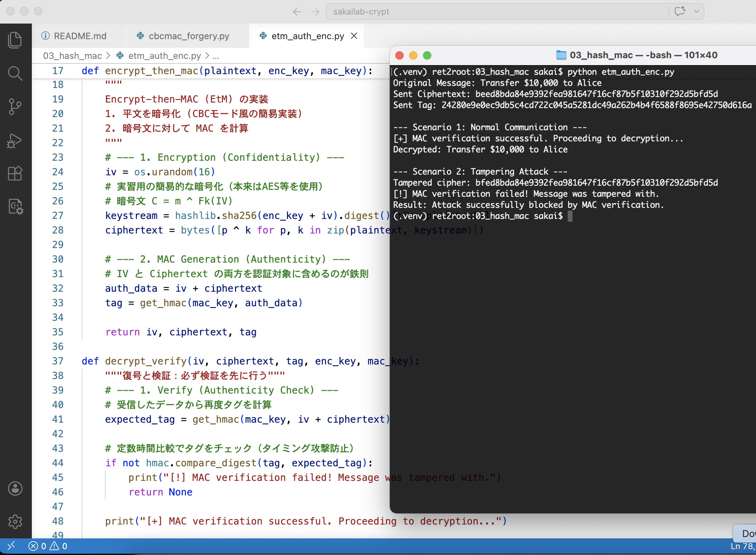Open the Search view

[x=15, y=73]
